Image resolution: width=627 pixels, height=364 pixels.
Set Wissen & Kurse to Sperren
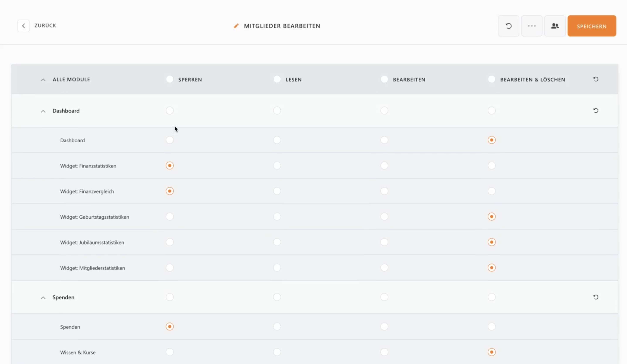[170, 352]
